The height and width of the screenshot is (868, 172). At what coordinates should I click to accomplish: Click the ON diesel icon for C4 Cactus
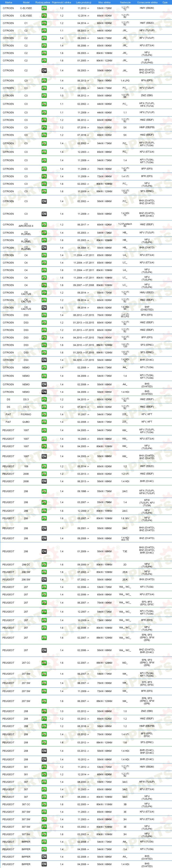click(44, 308)
